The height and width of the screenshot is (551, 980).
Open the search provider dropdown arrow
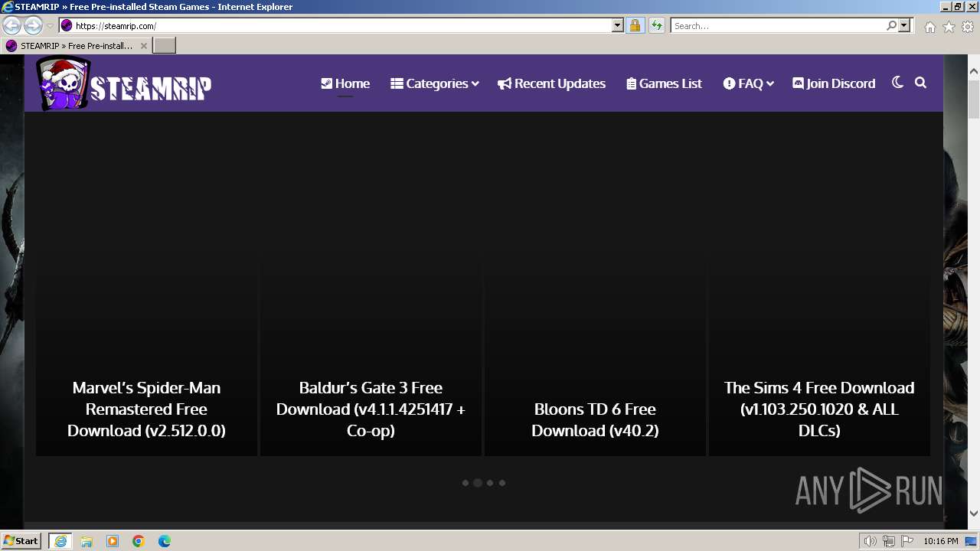[904, 25]
